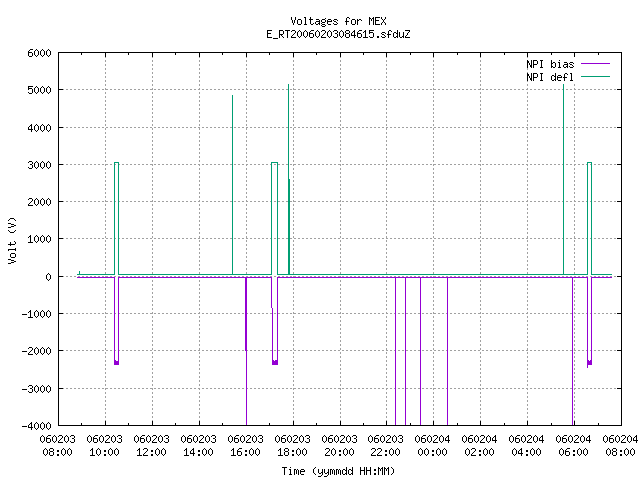The width and height of the screenshot is (640, 480).
Task: Click the purple bias drop just before 06:00 on 060204
Action: (573, 351)
